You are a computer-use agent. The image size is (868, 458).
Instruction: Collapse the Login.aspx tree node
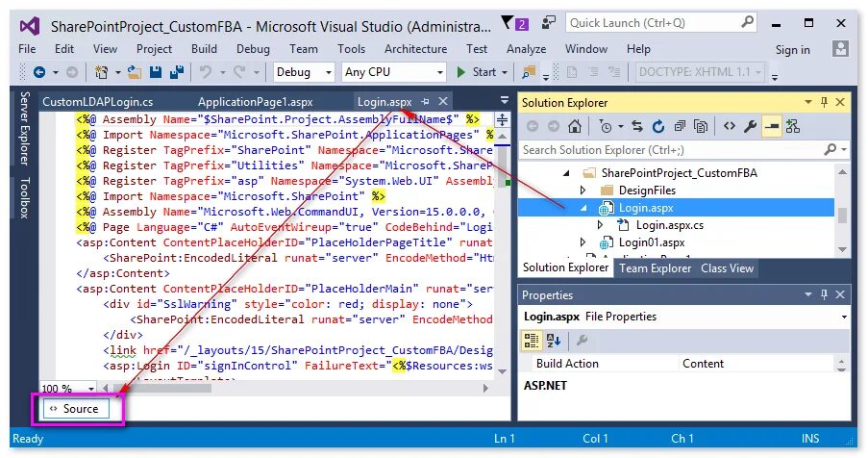click(583, 208)
